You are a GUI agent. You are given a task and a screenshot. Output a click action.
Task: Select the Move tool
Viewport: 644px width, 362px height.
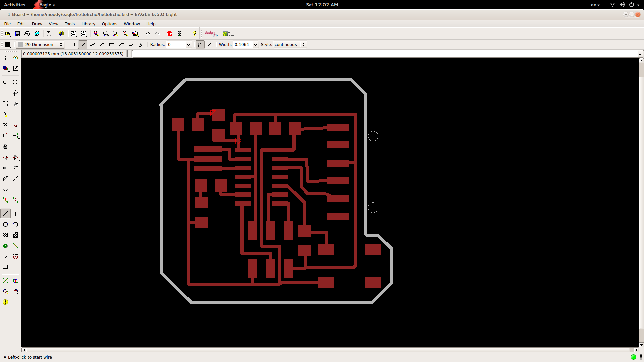point(5,82)
